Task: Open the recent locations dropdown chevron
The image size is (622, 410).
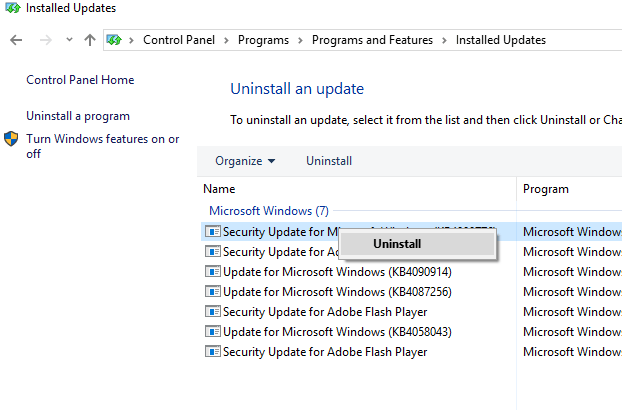Action: coord(69,40)
